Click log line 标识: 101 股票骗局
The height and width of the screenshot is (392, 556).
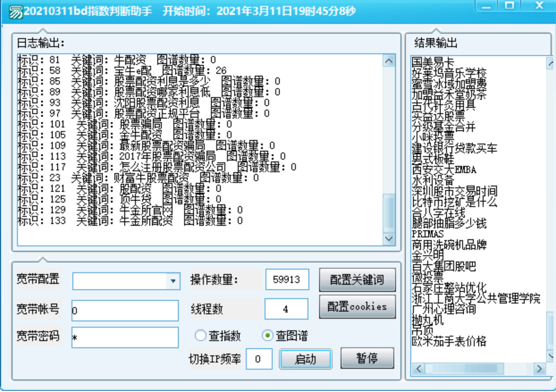(125, 124)
